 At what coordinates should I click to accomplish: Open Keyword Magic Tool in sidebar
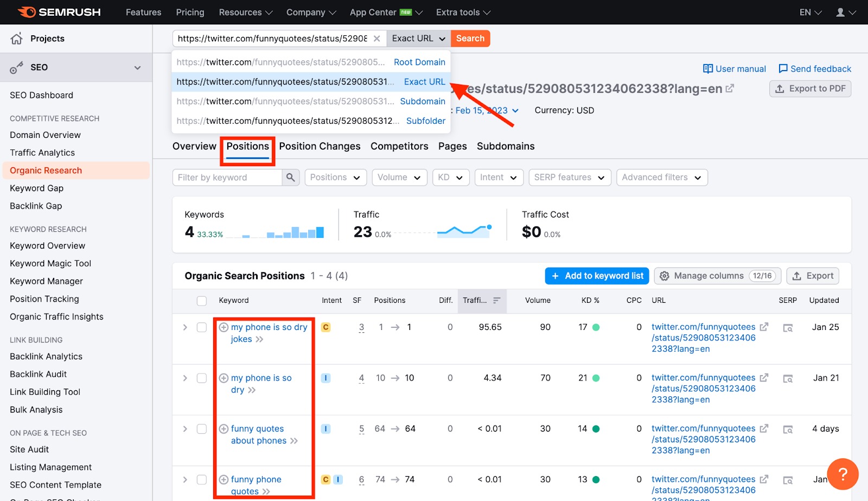(50, 263)
